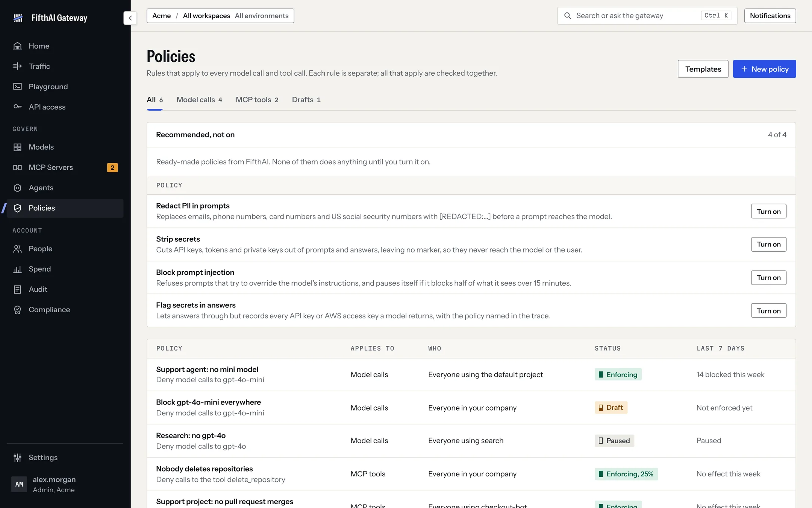Screen dimensions: 812x508
Task: Open Compliance via its badge icon
Action: (17, 310)
